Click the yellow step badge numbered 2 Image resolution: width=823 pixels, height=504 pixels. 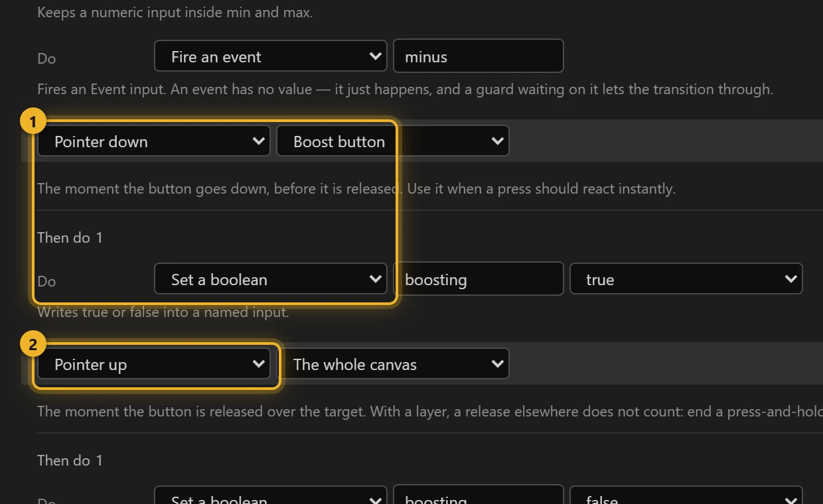click(x=33, y=344)
